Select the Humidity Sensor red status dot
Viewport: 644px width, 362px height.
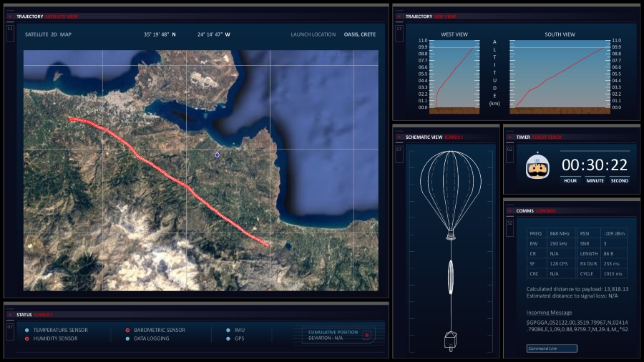tap(26, 338)
